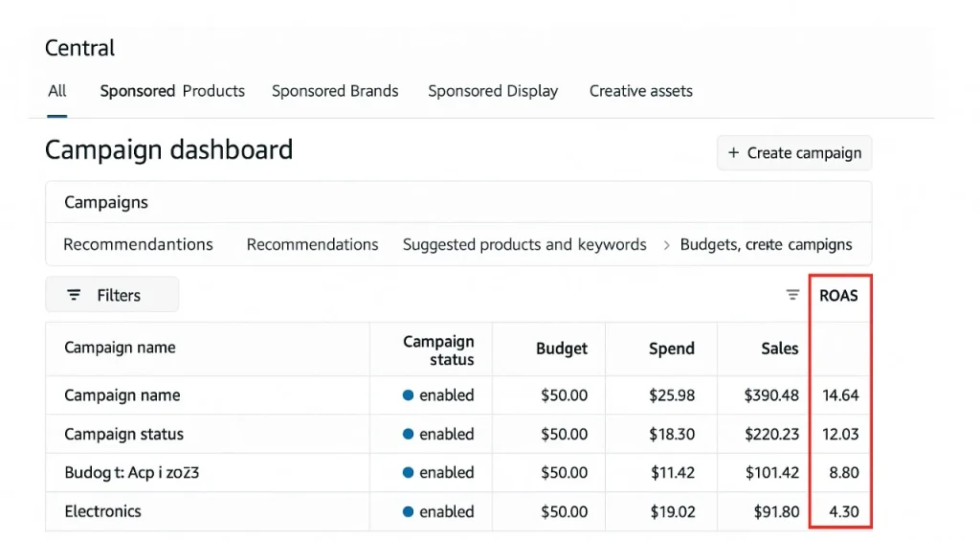The width and height of the screenshot is (980, 541).
Task: Open the Filters button
Action: (x=112, y=295)
